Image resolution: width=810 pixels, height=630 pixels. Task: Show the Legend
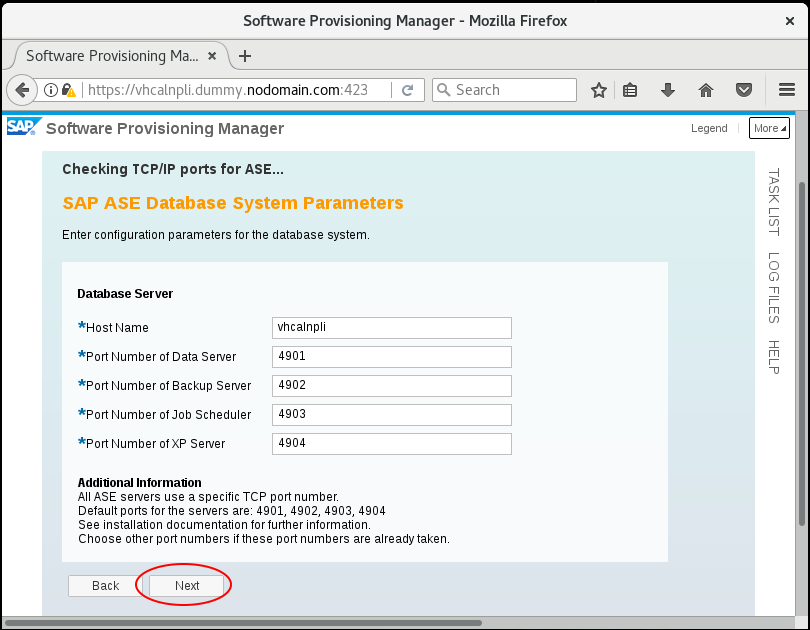(x=709, y=128)
